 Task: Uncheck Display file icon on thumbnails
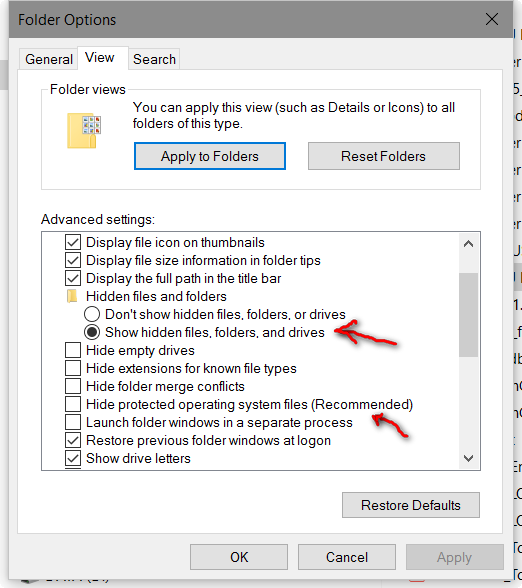click(73, 242)
